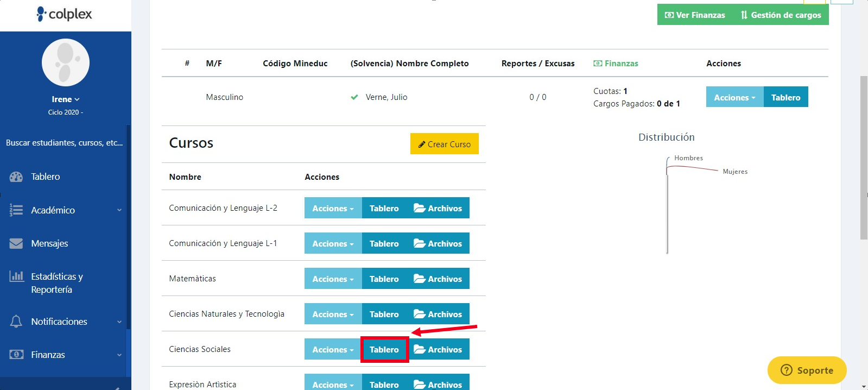Screen dimensions: 868x390
Task: Expand the Notificaciones chevron
Action: point(119,322)
